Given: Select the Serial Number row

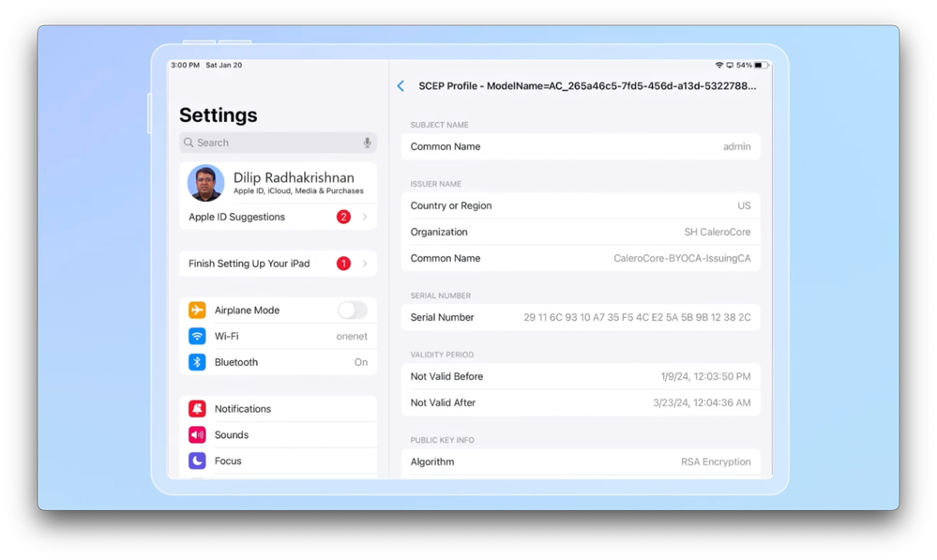Looking at the screenshot, I should click(x=581, y=317).
